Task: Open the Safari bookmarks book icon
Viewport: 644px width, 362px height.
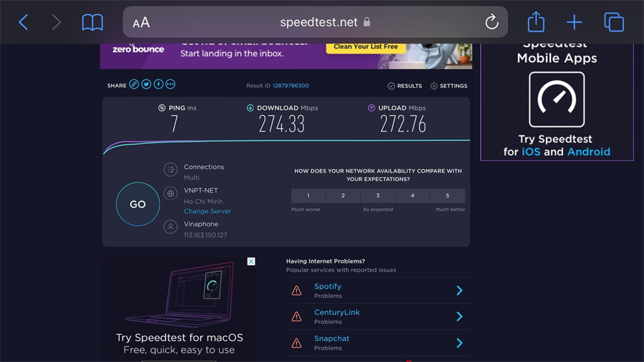Action: click(x=92, y=22)
